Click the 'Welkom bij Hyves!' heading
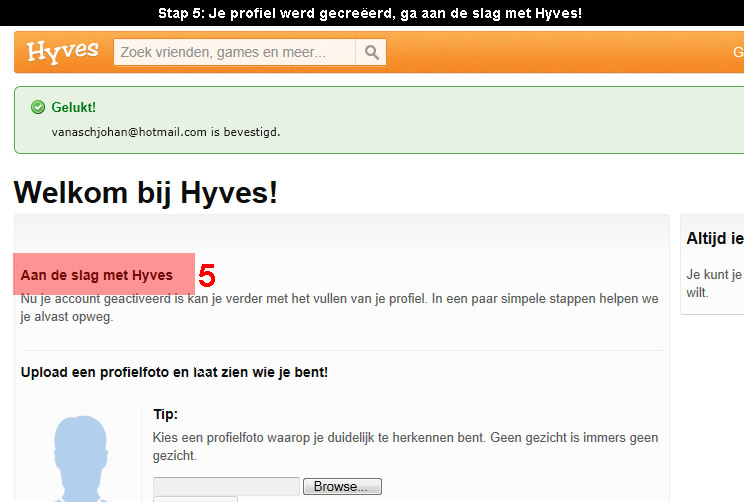Screen dimensions: 744x502 pyautogui.click(x=146, y=193)
